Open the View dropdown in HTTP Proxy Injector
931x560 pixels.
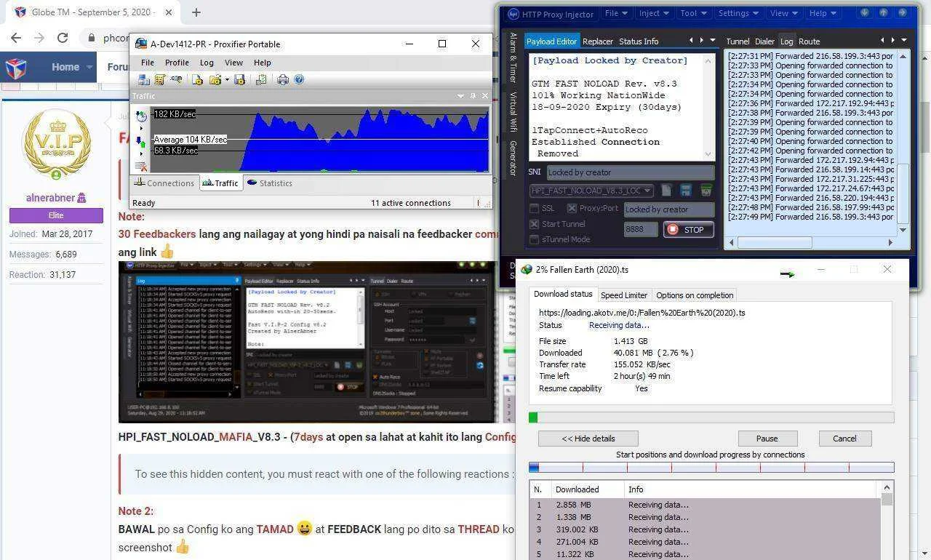point(784,13)
